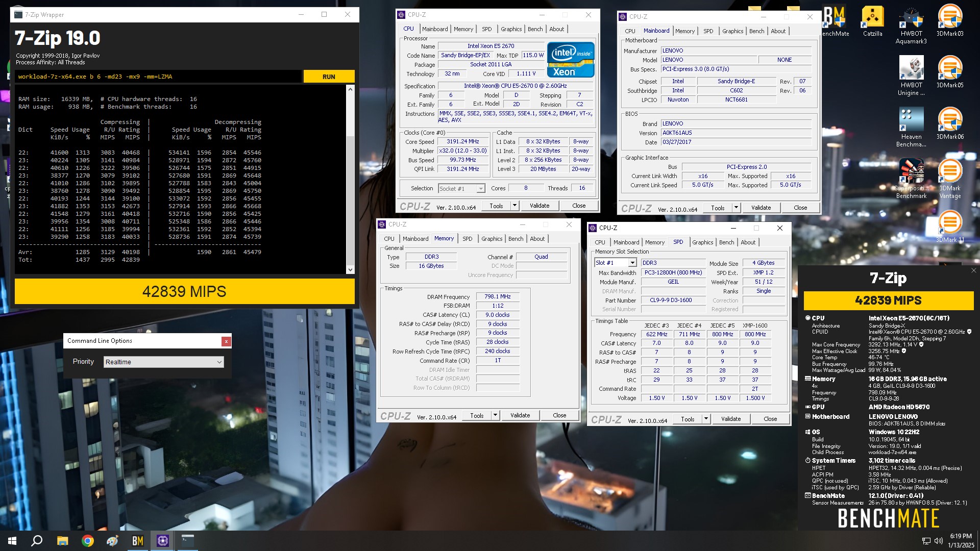Open Graphics tab in Mainboard window
Image resolution: width=980 pixels, height=551 pixels.
(x=732, y=31)
